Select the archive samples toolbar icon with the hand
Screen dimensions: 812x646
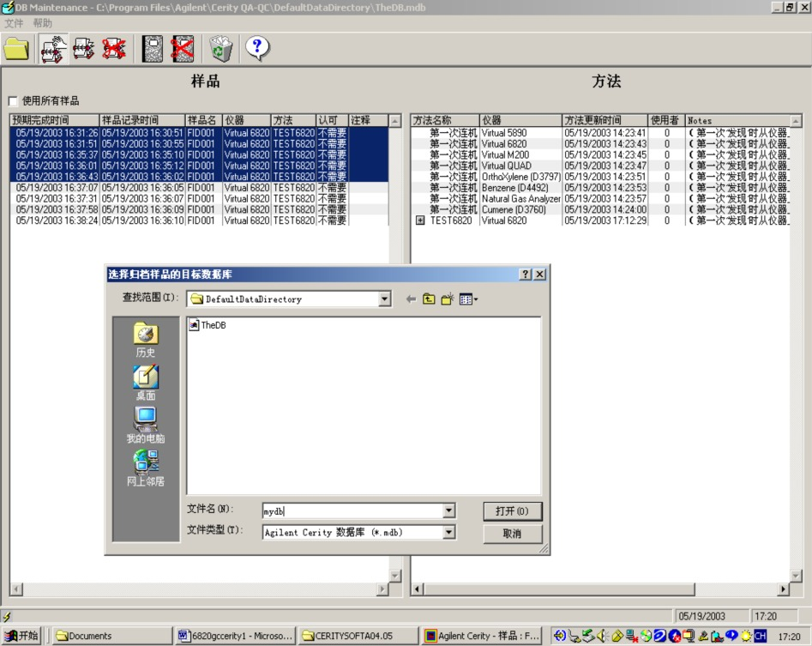coord(53,49)
